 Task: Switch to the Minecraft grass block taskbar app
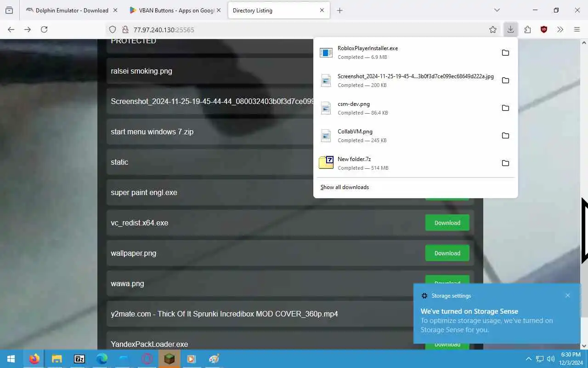170,359
